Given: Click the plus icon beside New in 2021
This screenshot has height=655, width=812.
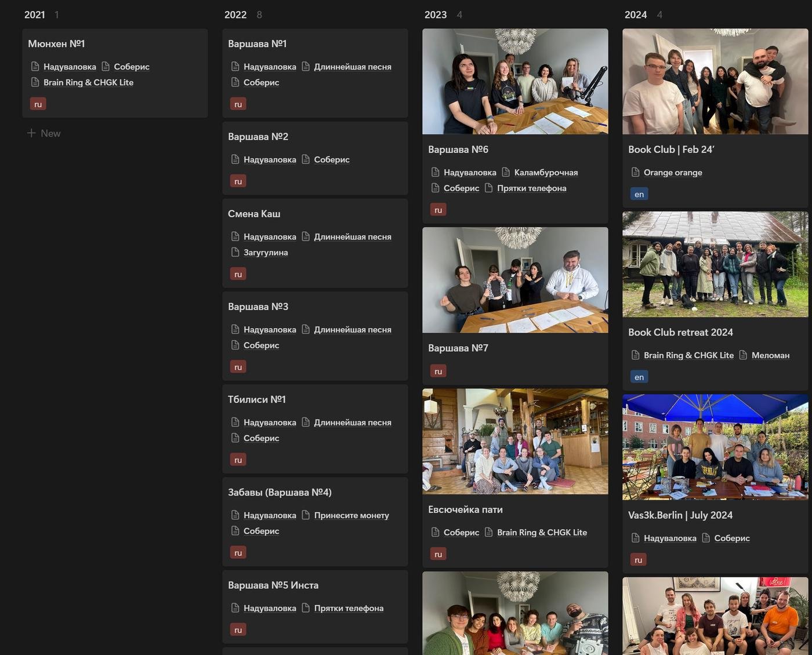Looking at the screenshot, I should click(x=31, y=133).
